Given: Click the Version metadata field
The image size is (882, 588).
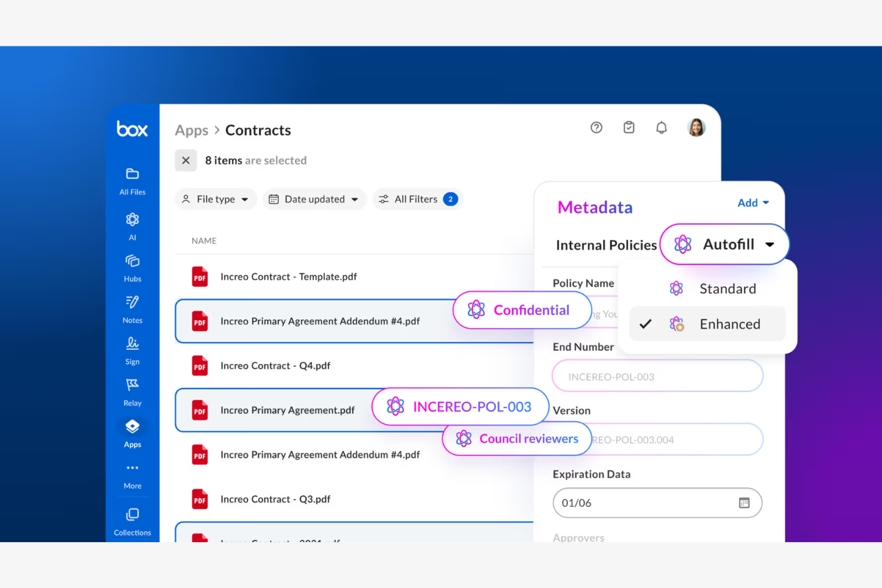Looking at the screenshot, I should (x=656, y=439).
